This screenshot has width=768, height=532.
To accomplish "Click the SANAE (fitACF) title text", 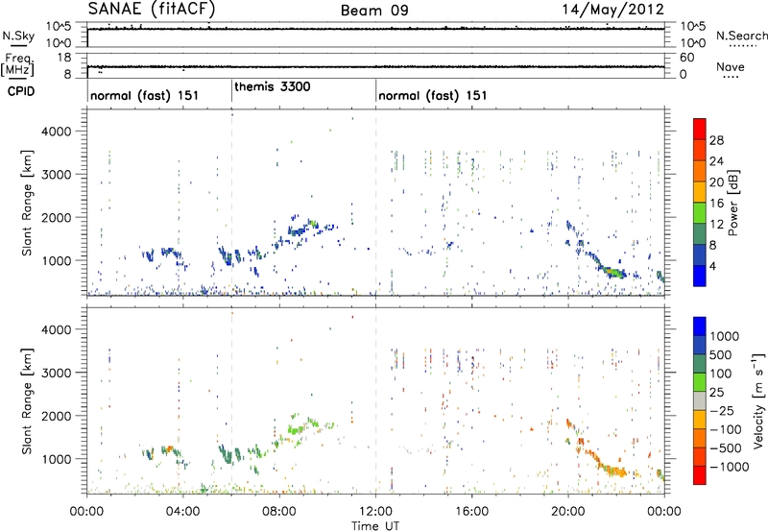I will 152,9.
